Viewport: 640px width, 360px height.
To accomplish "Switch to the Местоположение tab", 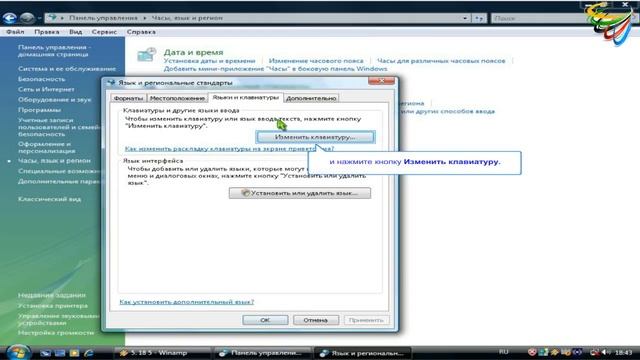I will click(x=177, y=98).
